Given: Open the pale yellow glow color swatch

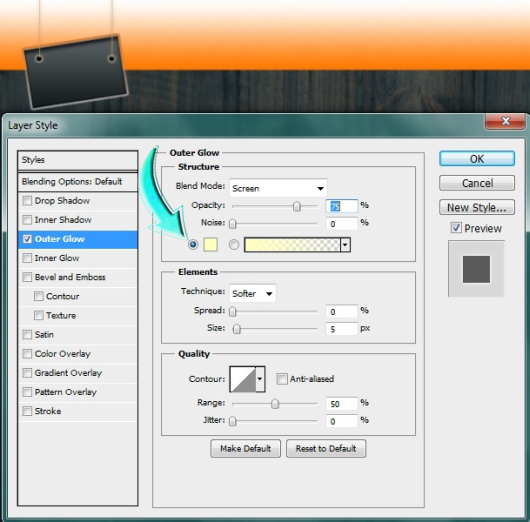Looking at the screenshot, I should tap(210, 244).
